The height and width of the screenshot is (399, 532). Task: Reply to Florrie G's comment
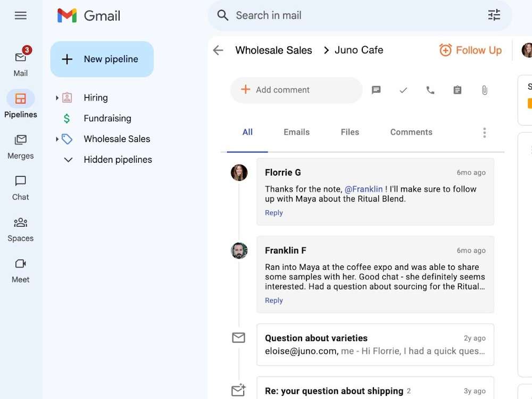274,213
